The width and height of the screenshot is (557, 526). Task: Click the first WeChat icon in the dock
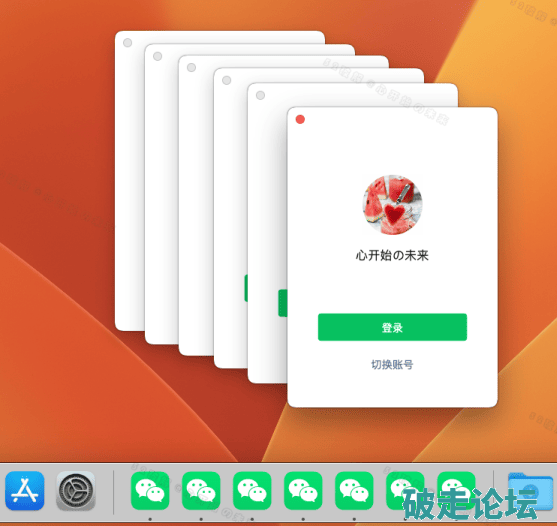tap(150, 490)
